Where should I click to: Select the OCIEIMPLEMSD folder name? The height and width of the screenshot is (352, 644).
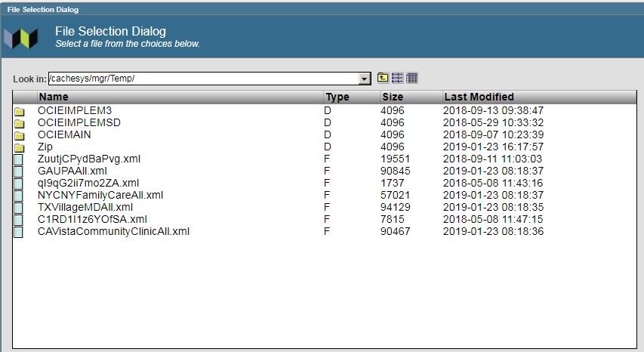tap(79, 122)
